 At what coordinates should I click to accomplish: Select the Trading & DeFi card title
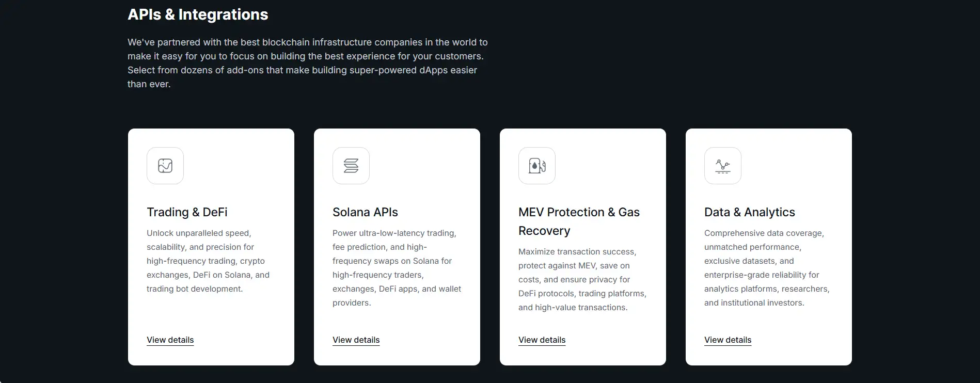click(x=187, y=212)
